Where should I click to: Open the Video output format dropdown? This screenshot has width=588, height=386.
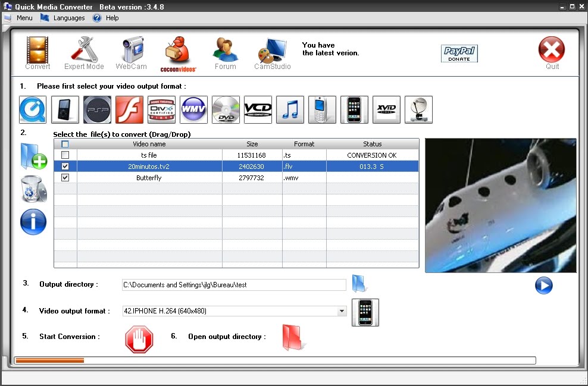[342, 310]
